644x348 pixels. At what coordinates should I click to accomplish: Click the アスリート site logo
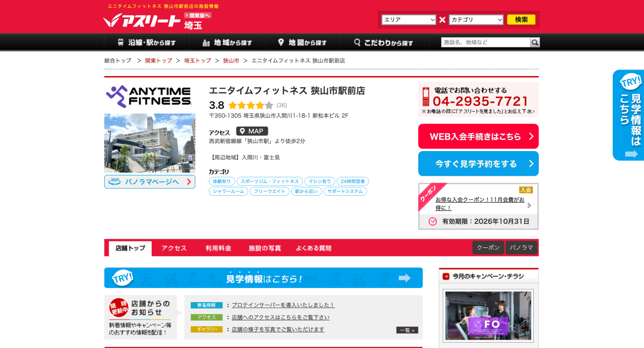[x=142, y=21]
